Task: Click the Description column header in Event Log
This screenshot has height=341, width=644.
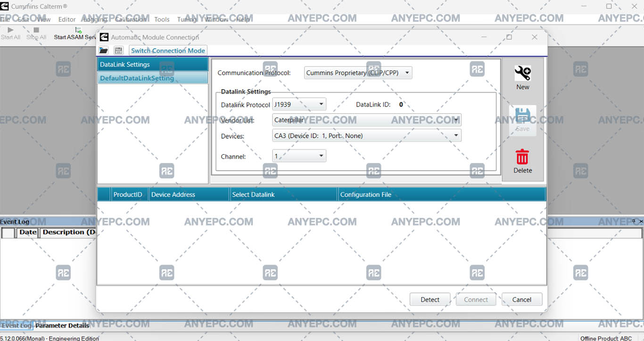Action: (x=68, y=232)
